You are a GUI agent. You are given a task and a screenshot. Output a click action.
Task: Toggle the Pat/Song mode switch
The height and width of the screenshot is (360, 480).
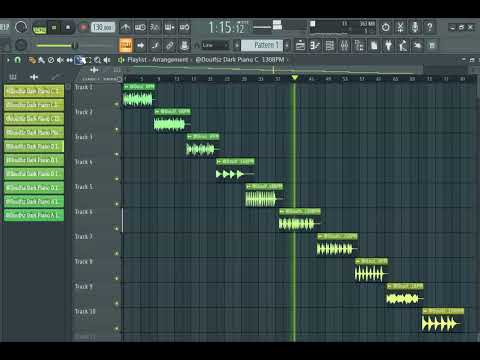[x=39, y=28]
